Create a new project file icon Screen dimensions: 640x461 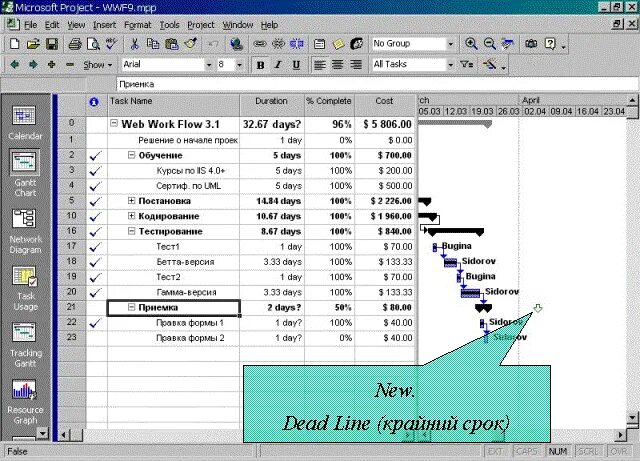[x=14, y=44]
